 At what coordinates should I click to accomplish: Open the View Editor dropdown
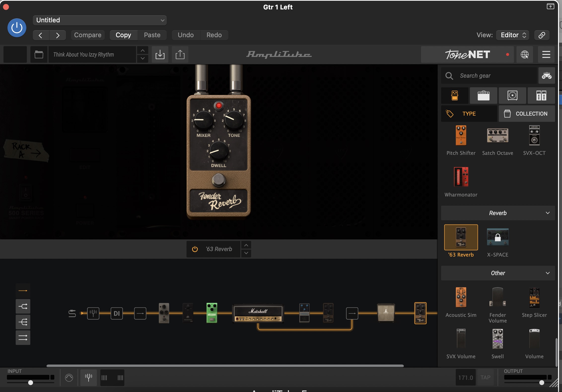(513, 35)
